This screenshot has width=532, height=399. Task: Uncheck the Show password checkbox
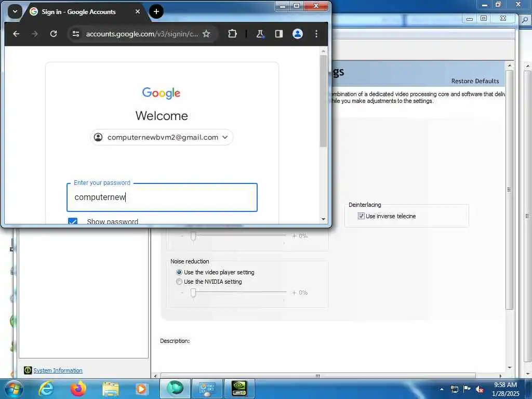coord(73,221)
